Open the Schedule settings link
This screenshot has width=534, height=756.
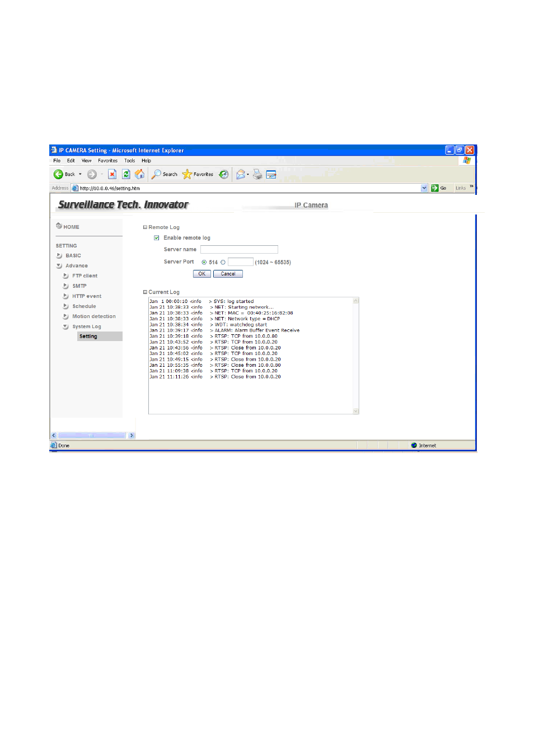click(84, 306)
